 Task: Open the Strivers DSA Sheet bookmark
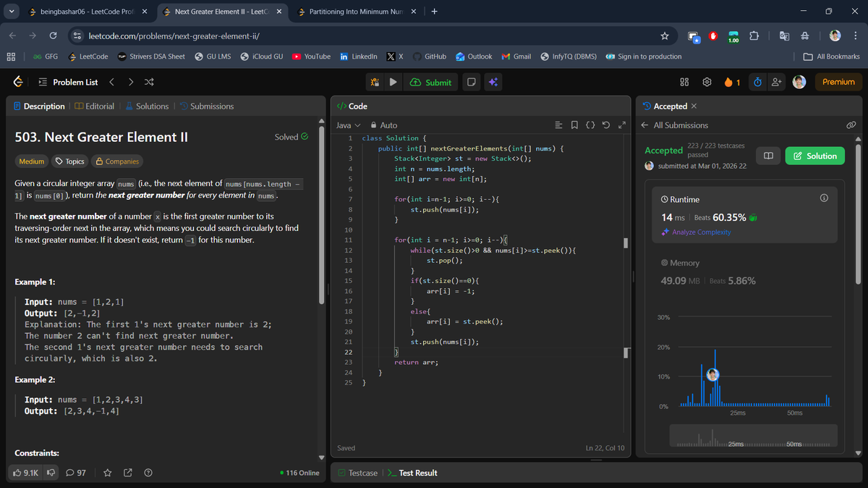(151, 56)
